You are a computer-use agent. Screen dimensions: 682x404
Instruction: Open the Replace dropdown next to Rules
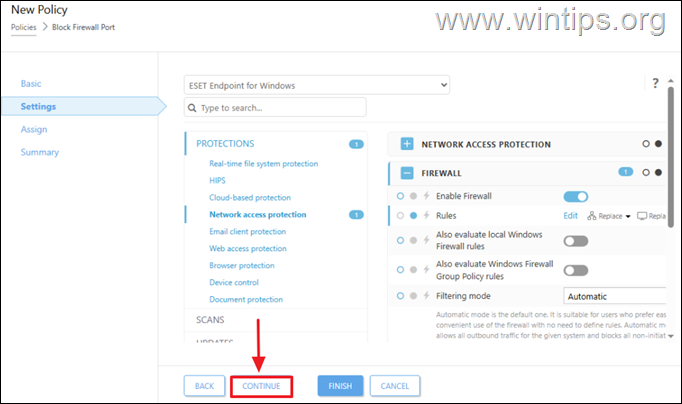pos(609,216)
